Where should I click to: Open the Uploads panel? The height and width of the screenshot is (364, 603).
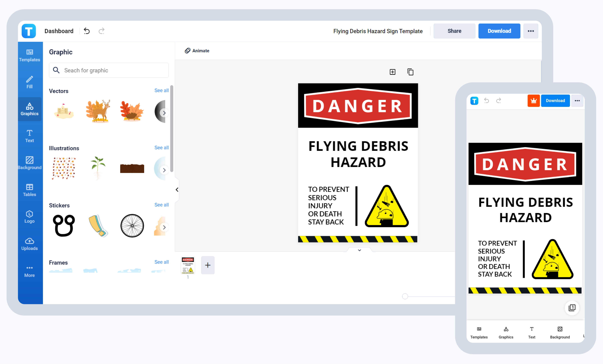29,244
